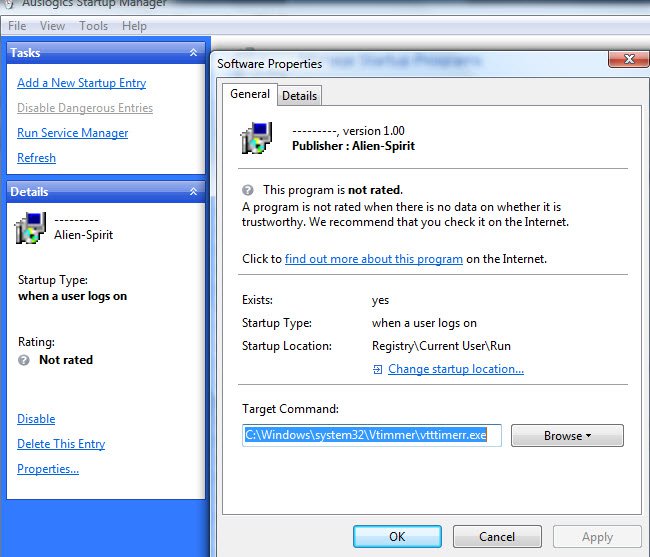The image size is (650, 557).
Task: Open the Tools menu
Action: [x=93, y=26]
